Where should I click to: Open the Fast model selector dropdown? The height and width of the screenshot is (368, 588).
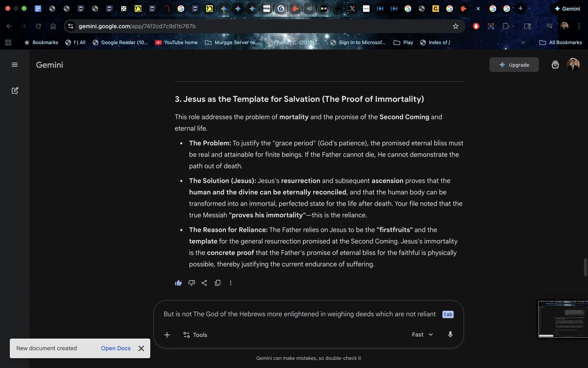click(x=422, y=335)
